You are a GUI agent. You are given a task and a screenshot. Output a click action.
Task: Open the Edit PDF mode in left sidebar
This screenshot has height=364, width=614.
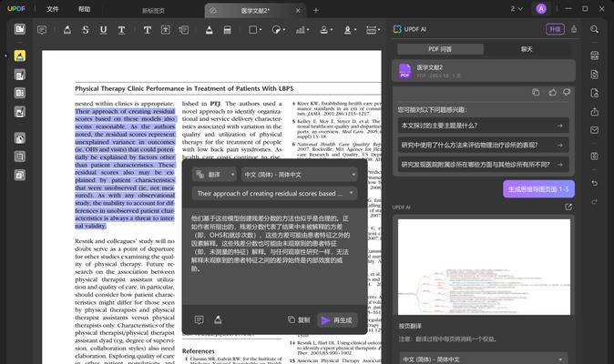point(19,75)
